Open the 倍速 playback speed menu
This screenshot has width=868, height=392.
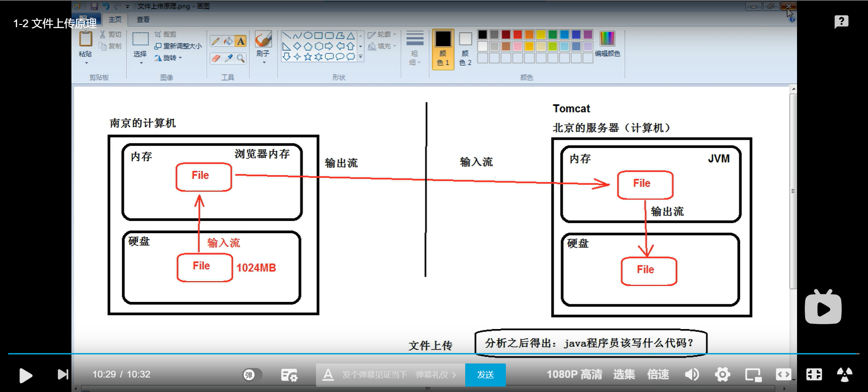coord(658,374)
